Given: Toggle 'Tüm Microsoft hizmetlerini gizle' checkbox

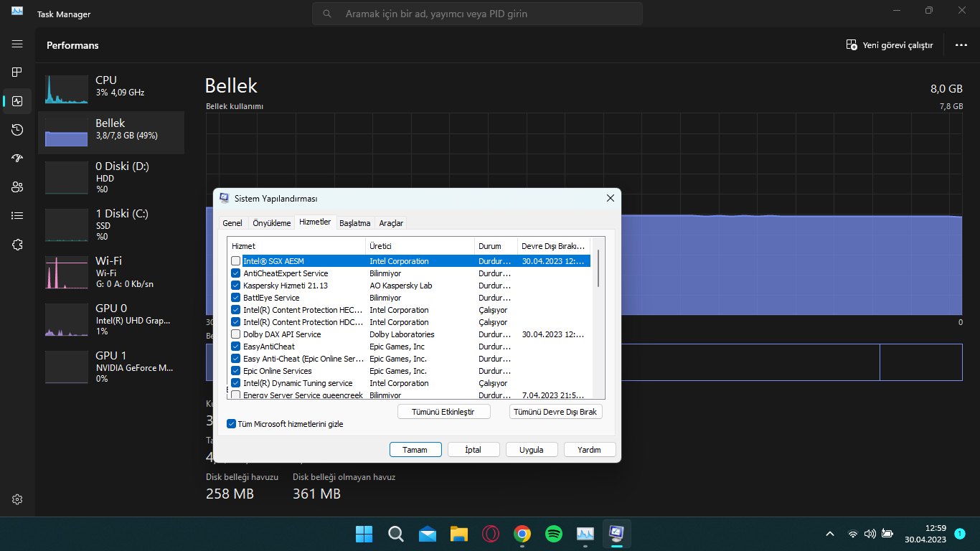Looking at the screenshot, I should pyautogui.click(x=231, y=424).
